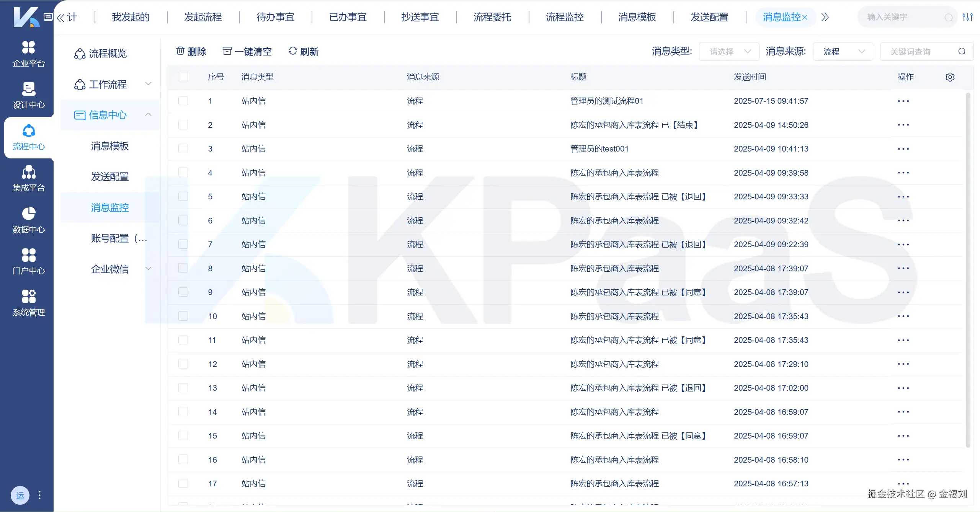This screenshot has width=980, height=512.
Task: Check the select-all header checkbox
Action: (183, 77)
